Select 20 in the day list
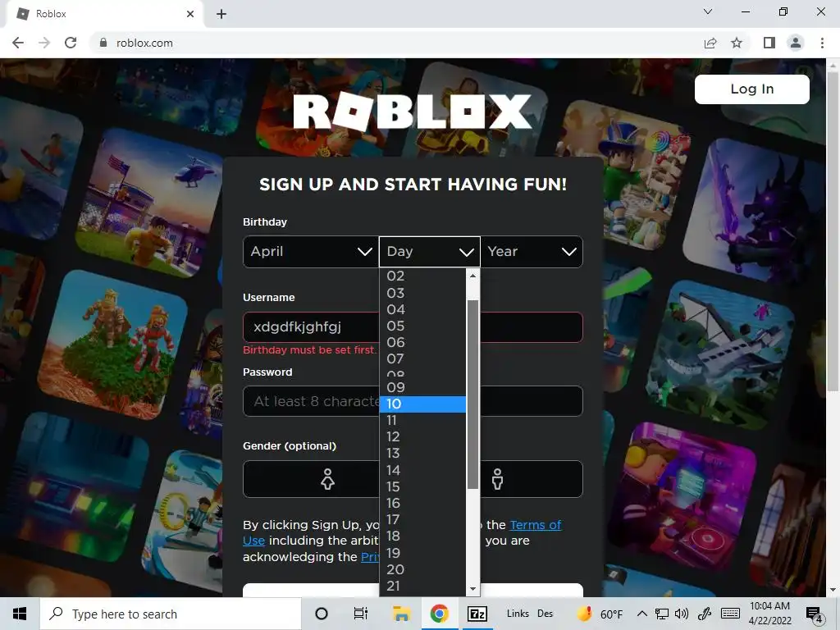Image resolution: width=840 pixels, height=630 pixels. [422, 569]
